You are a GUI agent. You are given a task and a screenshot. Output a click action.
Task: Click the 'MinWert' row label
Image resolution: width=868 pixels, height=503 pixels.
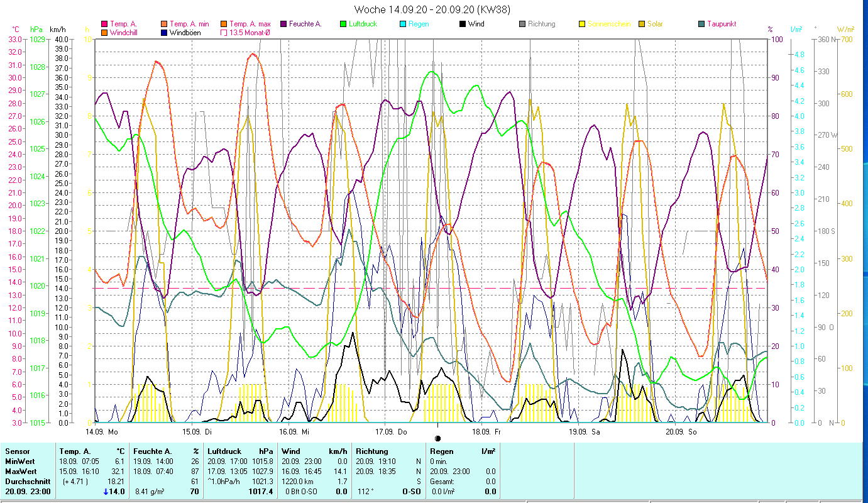[x=19, y=461]
